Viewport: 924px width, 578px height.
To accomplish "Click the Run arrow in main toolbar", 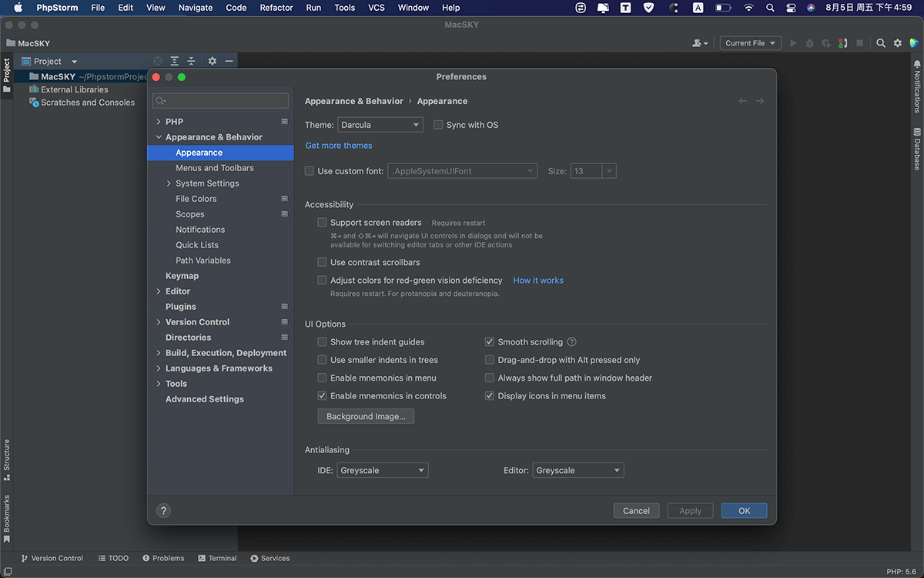I will [793, 43].
